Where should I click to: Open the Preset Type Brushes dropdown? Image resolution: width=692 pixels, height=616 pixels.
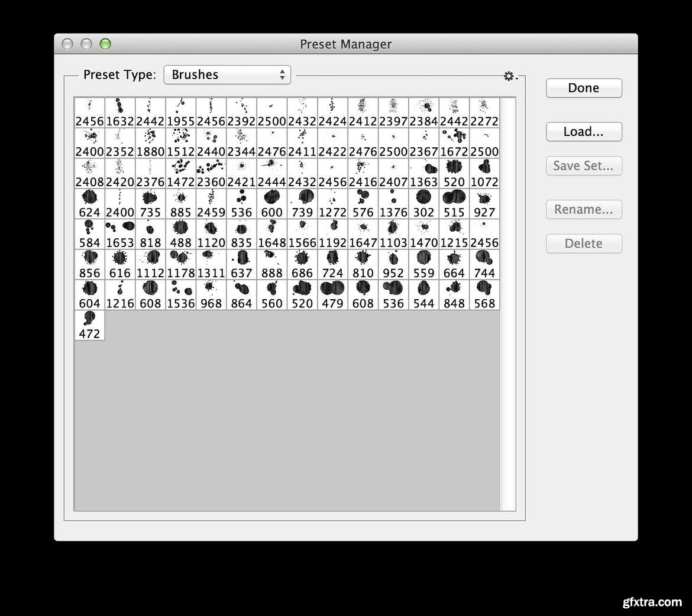pos(227,74)
